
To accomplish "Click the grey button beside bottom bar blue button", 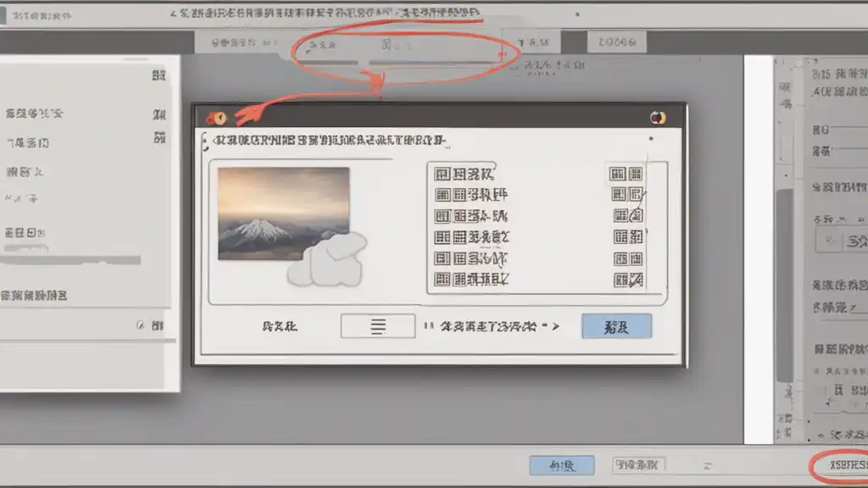I will point(638,465).
